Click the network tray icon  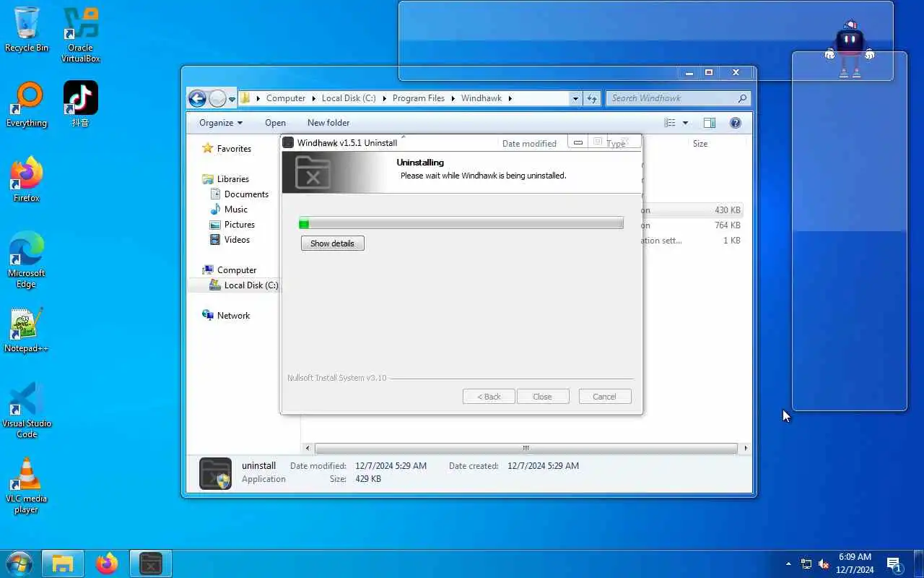click(806, 564)
